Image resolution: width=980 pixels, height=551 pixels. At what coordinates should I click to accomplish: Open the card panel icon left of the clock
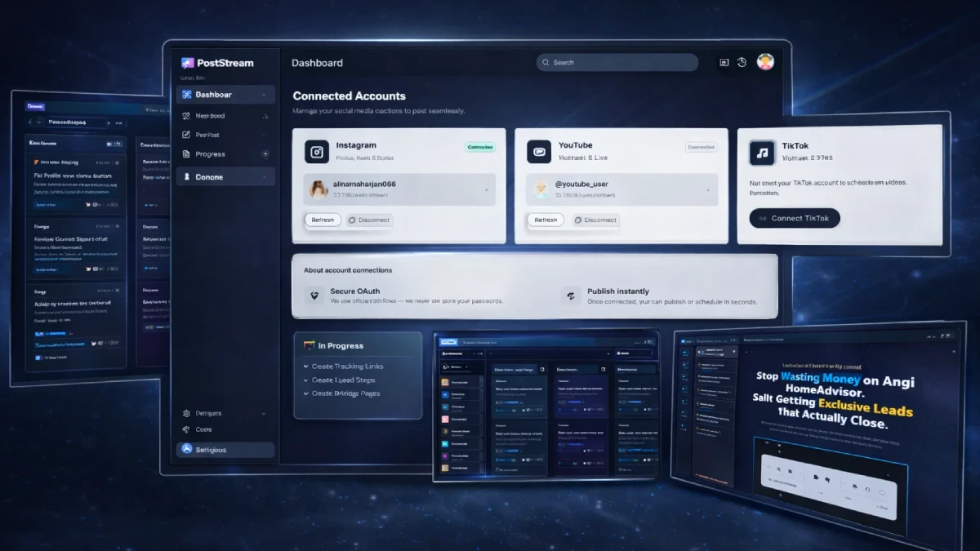(724, 62)
